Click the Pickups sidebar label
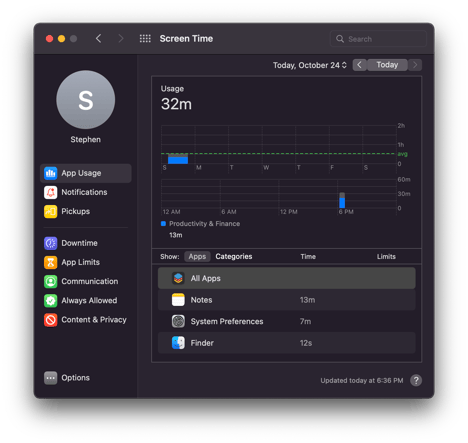The height and width of the screenshot is (443, 468). pos(76,211)
